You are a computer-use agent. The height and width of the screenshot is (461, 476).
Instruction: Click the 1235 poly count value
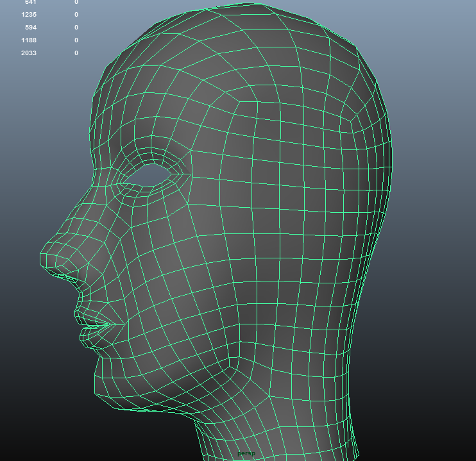(x=29, y=14)
